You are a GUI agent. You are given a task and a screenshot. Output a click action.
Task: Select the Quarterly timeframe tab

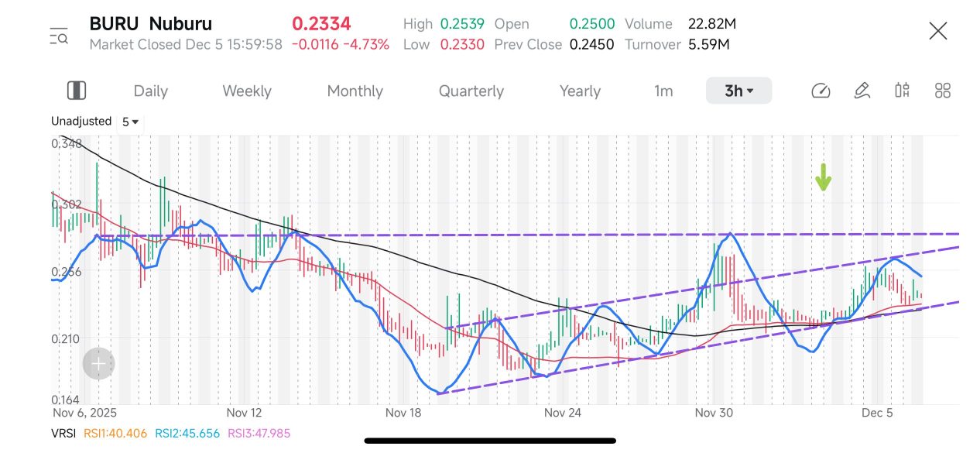click(471, 91)
